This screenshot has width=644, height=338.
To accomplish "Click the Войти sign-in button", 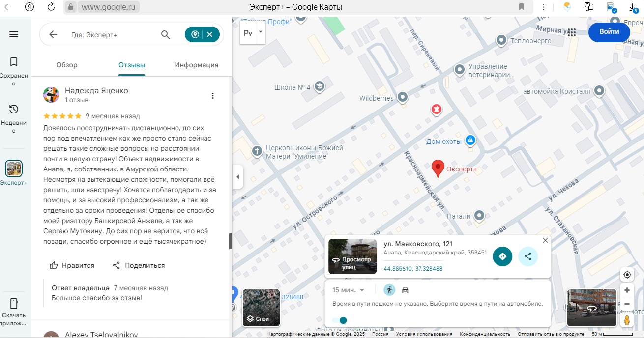I will pos(609,32).
